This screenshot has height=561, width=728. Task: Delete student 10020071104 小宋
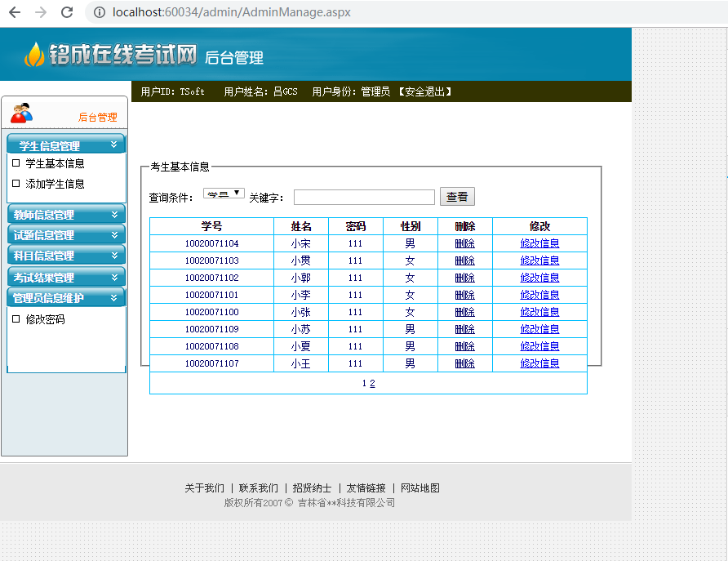coord(464,243)
